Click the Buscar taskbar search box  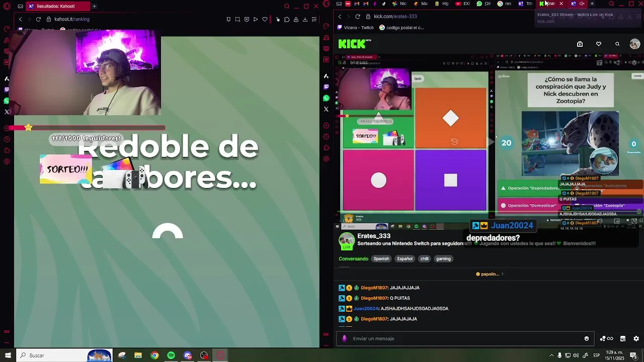tap(65, 355)
